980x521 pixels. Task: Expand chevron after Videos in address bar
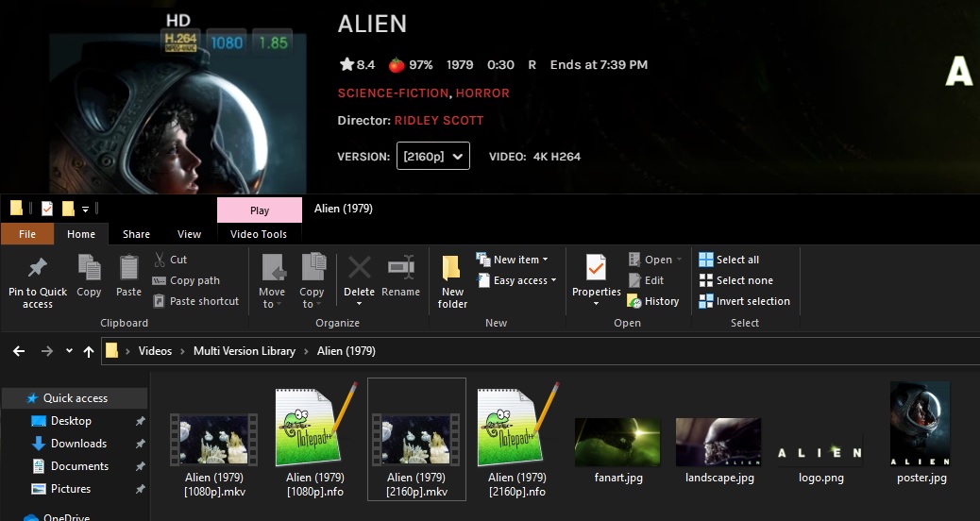pyautogui.click(x=182, y=351)
